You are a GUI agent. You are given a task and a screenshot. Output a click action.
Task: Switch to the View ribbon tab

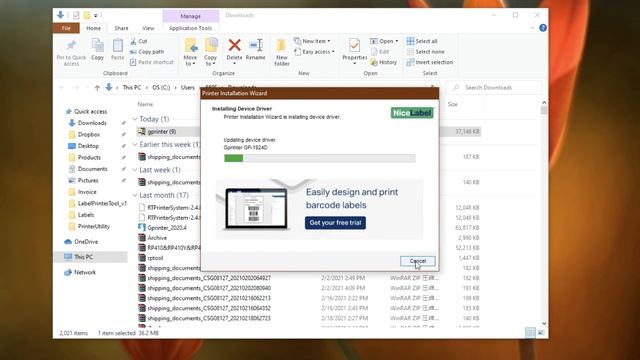point(148,28)
